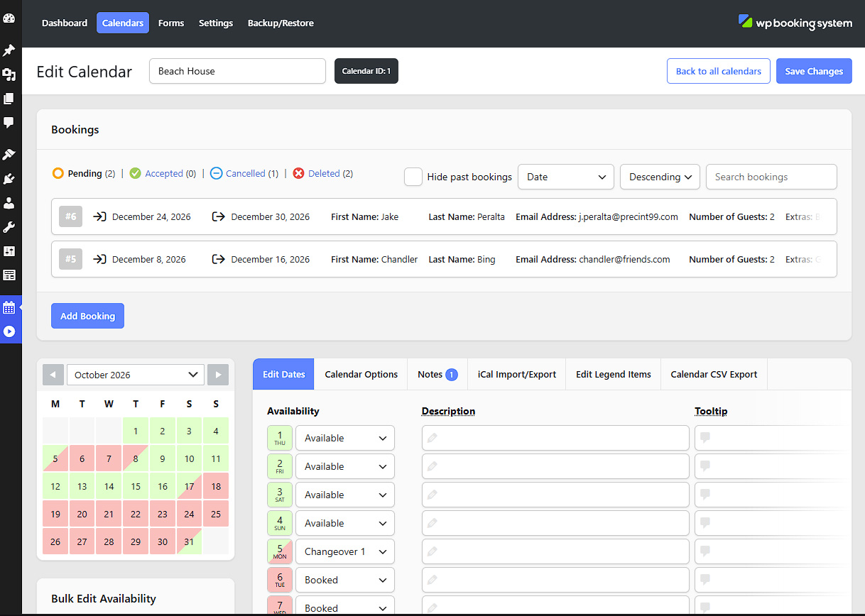Screen dimensions: 865x616
Task: Open the WordPress Dashboard gauge icon
Action: [x=9, y=18]
